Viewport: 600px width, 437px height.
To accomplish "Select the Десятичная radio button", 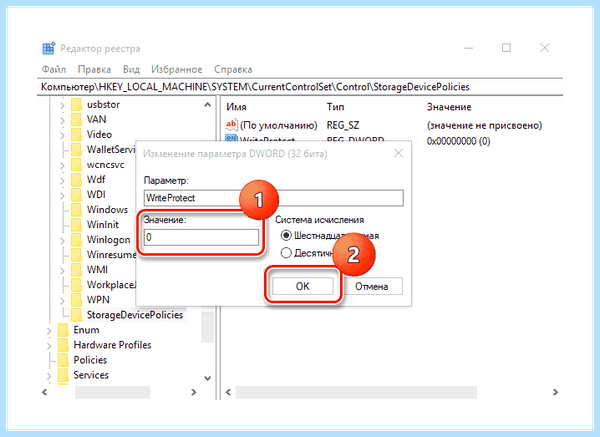I will [x=286, y=253].
